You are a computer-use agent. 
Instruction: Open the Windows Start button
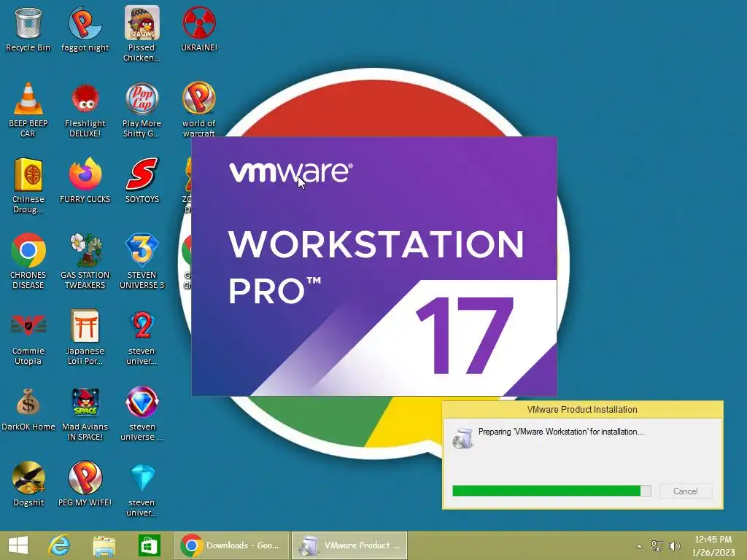[x=18, y=545]
